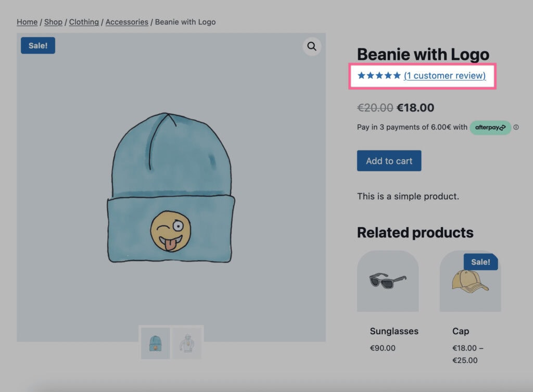Click the Cap product title
The height and width of the screenshot is (392, 533).
pos(461,331)
